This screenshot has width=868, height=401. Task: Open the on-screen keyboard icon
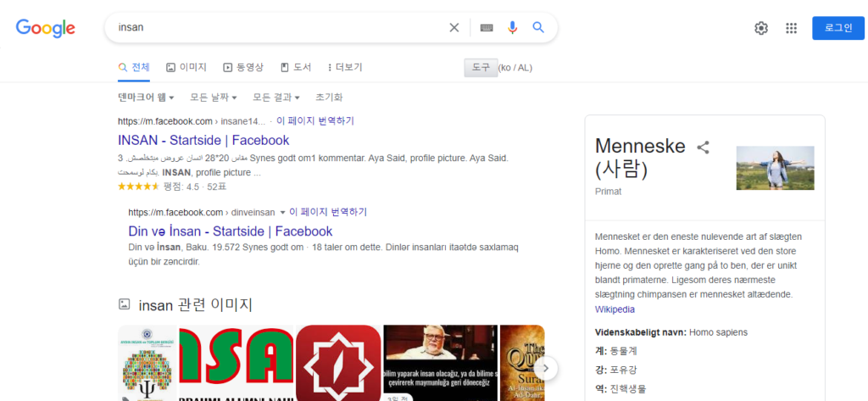487,28
